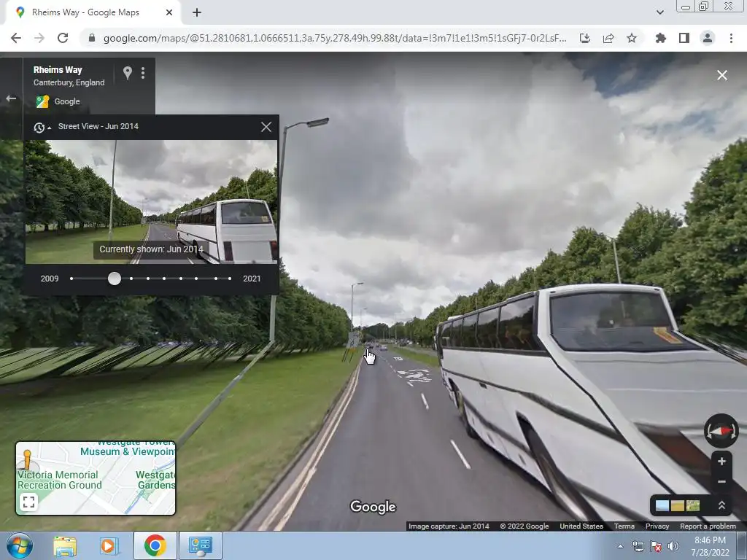Open the tab search dropdown arrow
The height and width of the screenshot is (560, 747).
point(659,13)
